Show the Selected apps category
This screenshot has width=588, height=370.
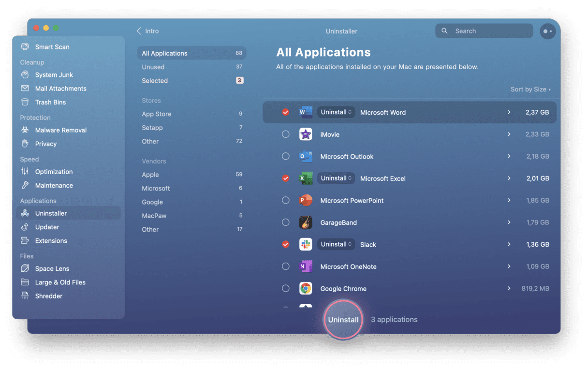(x=191, y=81)
